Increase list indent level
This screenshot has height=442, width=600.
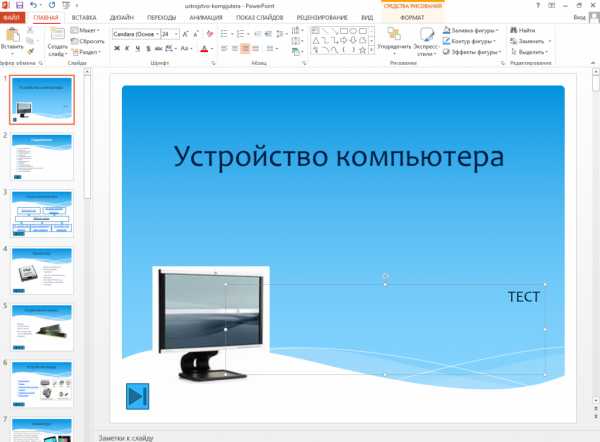(x=268, y=34)
